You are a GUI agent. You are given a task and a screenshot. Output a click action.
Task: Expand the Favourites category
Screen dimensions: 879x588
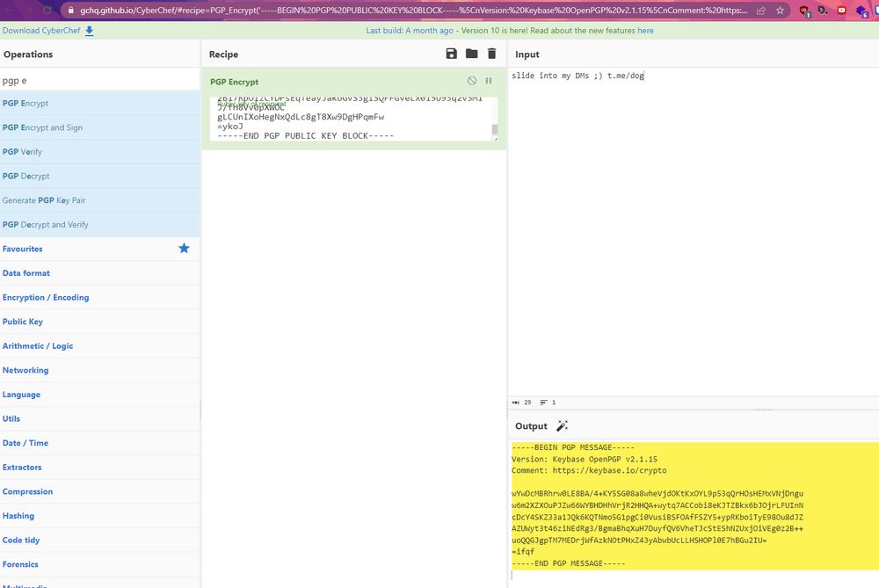click(100, 249)
